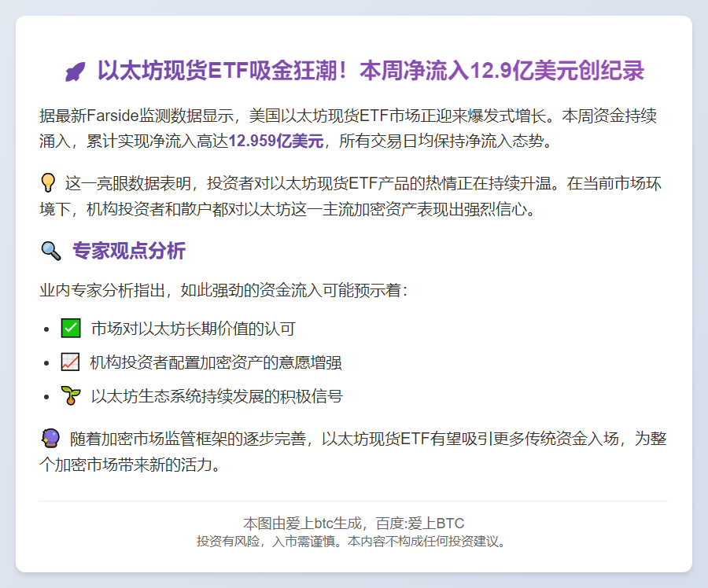Click the bullet 以太坊生态系统持续发展的积极信号

[217, 396]
